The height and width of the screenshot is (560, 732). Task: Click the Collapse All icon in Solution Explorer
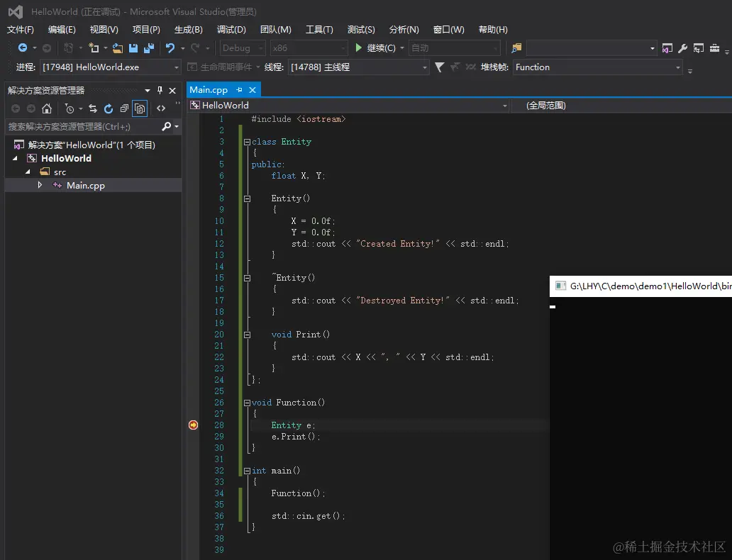(124, 108)
